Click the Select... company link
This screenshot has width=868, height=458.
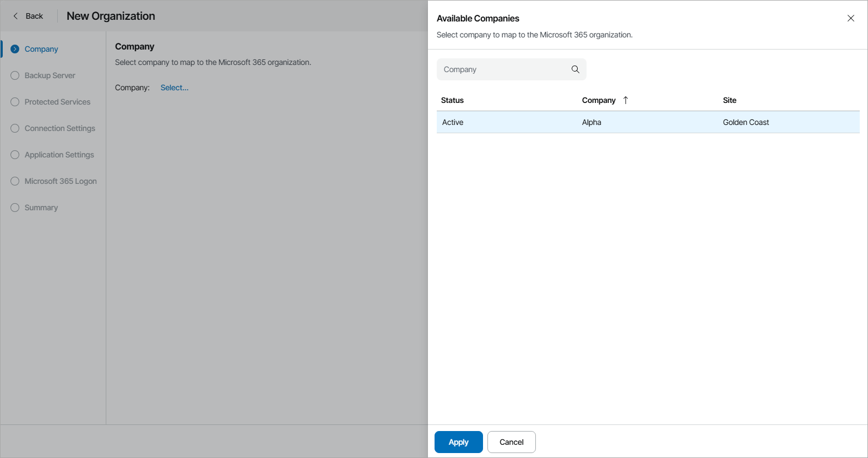(x=174, y=88)
